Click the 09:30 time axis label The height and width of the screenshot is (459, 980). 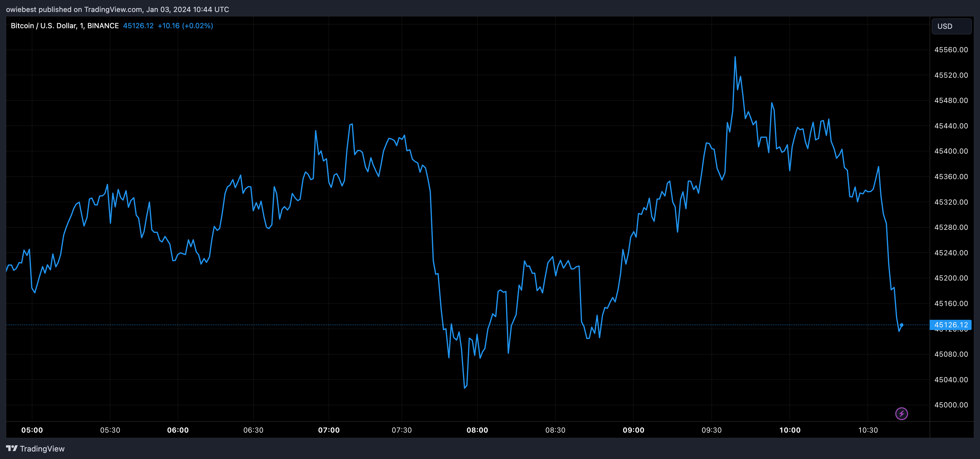tap(711, 430)
